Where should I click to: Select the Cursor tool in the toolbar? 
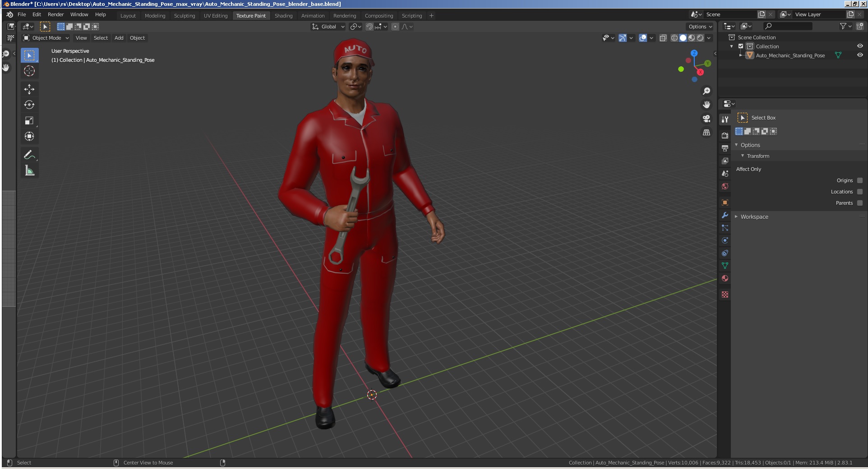pos(29,71)
